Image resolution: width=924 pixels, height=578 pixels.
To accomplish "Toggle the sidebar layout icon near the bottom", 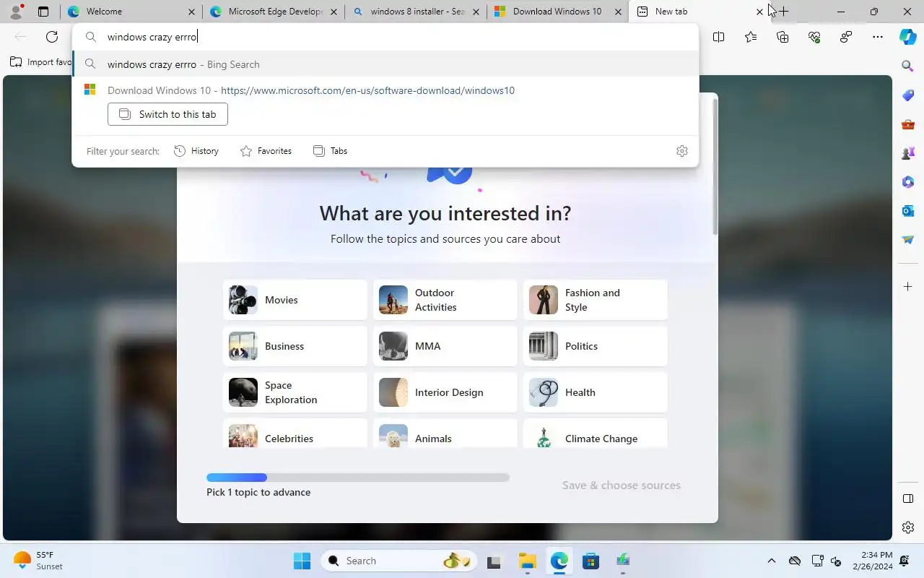I will (908, 499).
